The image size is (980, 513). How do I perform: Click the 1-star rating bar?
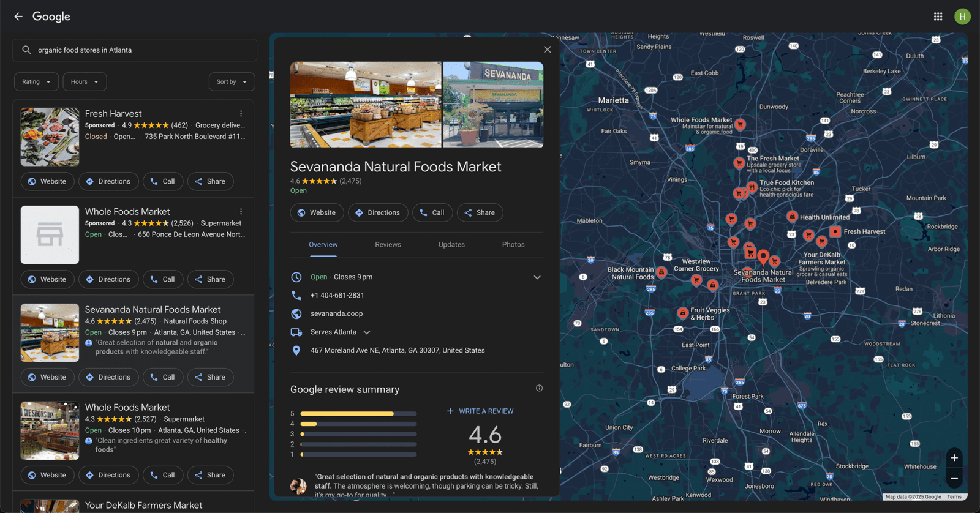[358, 455]
